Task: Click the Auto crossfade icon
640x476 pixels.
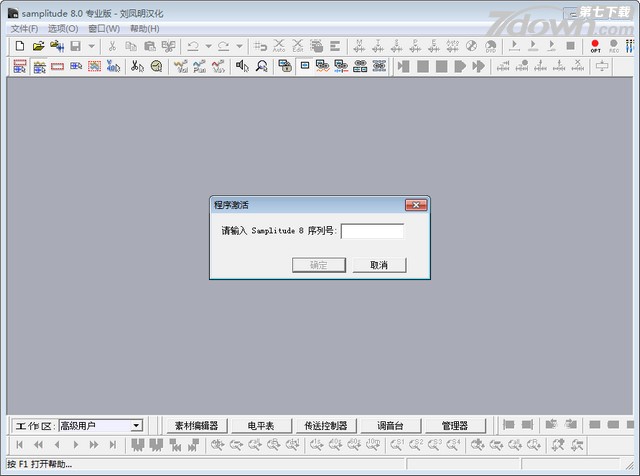Action: click(279, 46)
